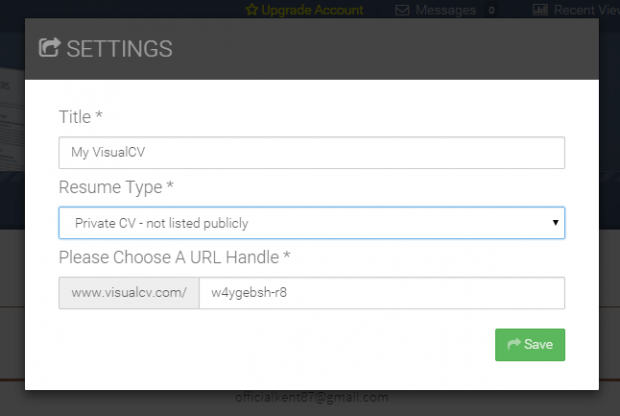
Task: Click the Title field label
Action: 80,117
